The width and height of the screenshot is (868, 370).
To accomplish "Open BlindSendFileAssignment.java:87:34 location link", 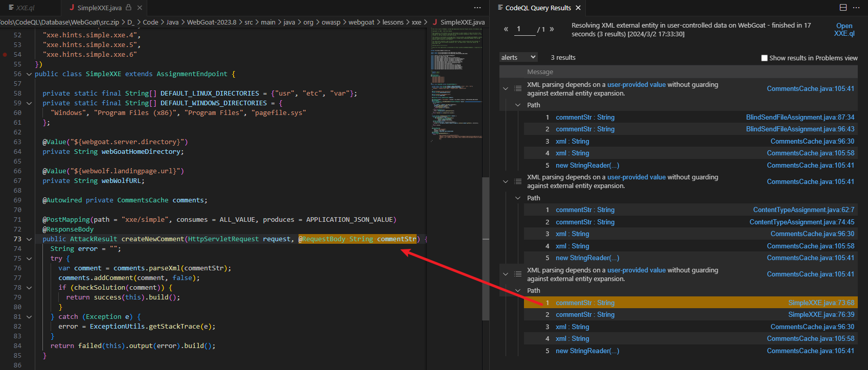I will point(800,118).
